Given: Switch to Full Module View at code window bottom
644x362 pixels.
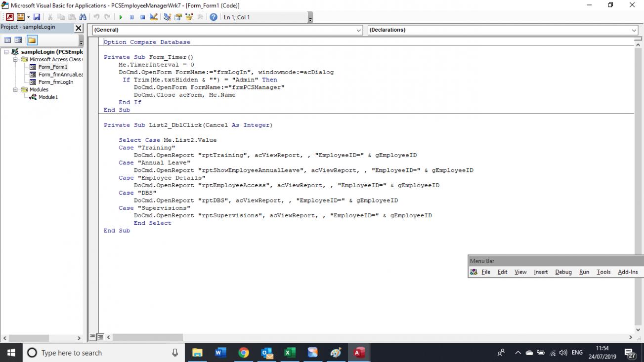Looking at the screenshot, I should click(x=99, y=337).
